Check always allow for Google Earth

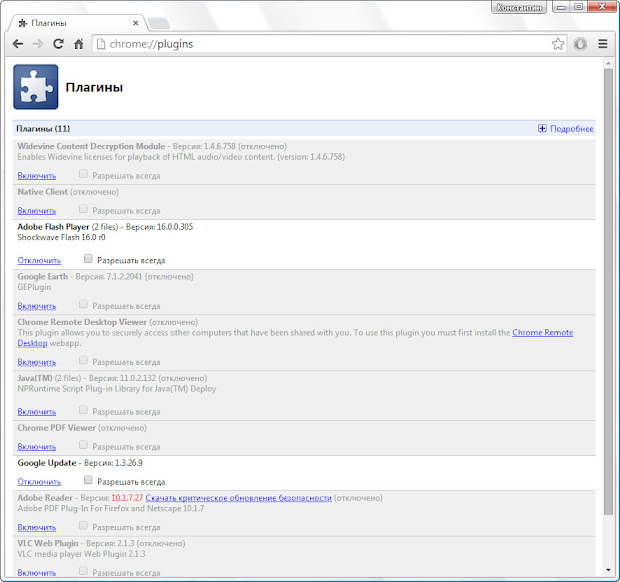[x=83, y=304]
